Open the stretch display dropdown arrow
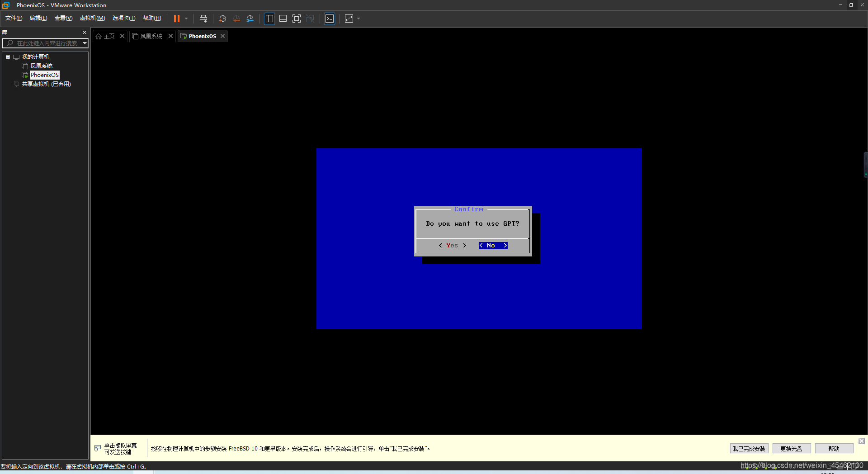The image size is (868, 474). pos(359,19)
